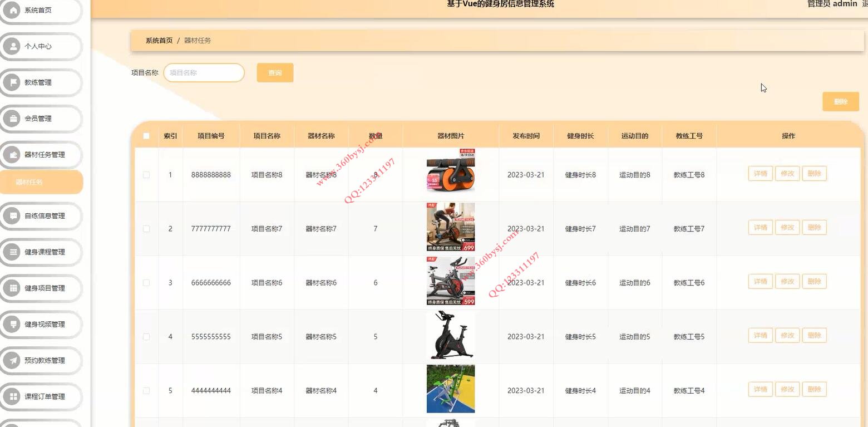This screenshot has height=427, width=868.
Task: Check the row 2 checkbox (7777777777)
Action: pos(146,229)
